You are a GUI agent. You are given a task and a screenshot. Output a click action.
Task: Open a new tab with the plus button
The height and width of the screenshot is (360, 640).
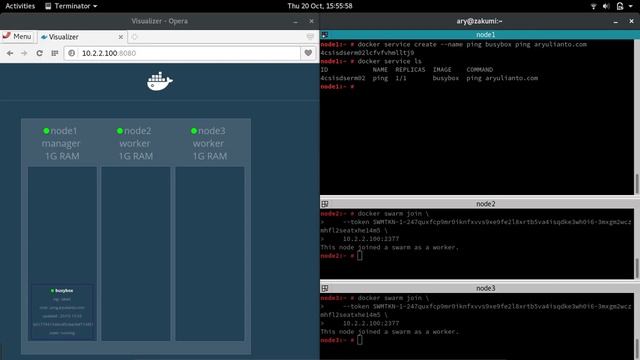click(x=134, y=37)
